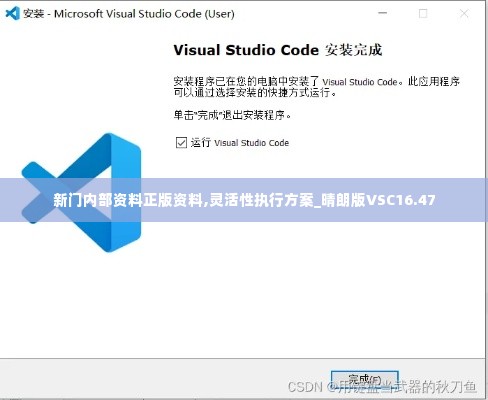The image size is (488, 400).
Task: Close the setup window with X
Action: pyautogui.click(x=464, y=14)
